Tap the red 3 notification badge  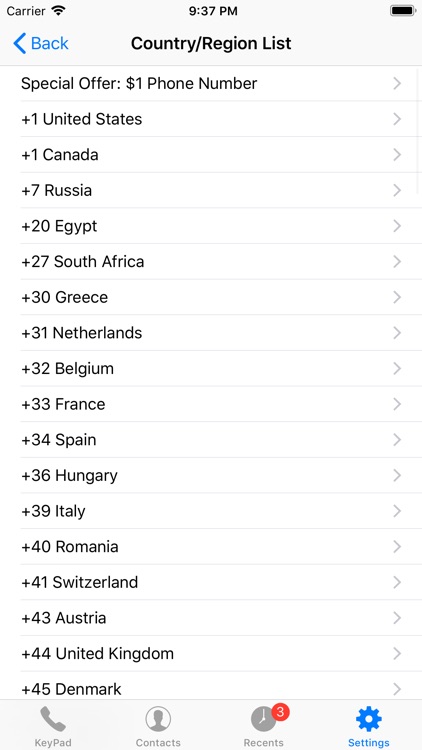tap(280, 712)
